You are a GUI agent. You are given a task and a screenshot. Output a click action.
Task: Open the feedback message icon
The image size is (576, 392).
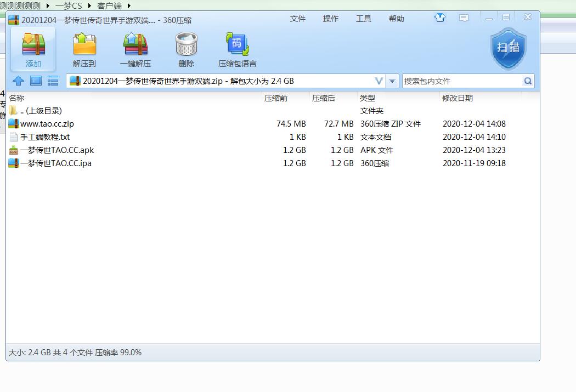click(464, 18)
